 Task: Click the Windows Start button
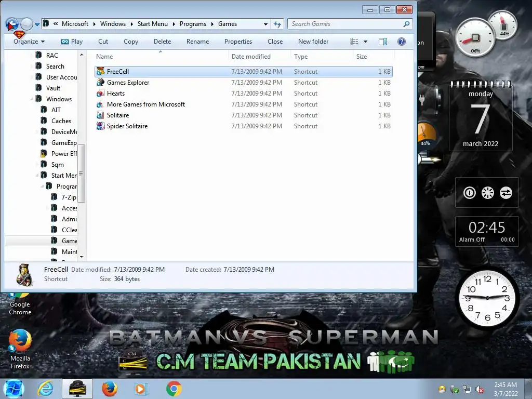coord(14,389)
